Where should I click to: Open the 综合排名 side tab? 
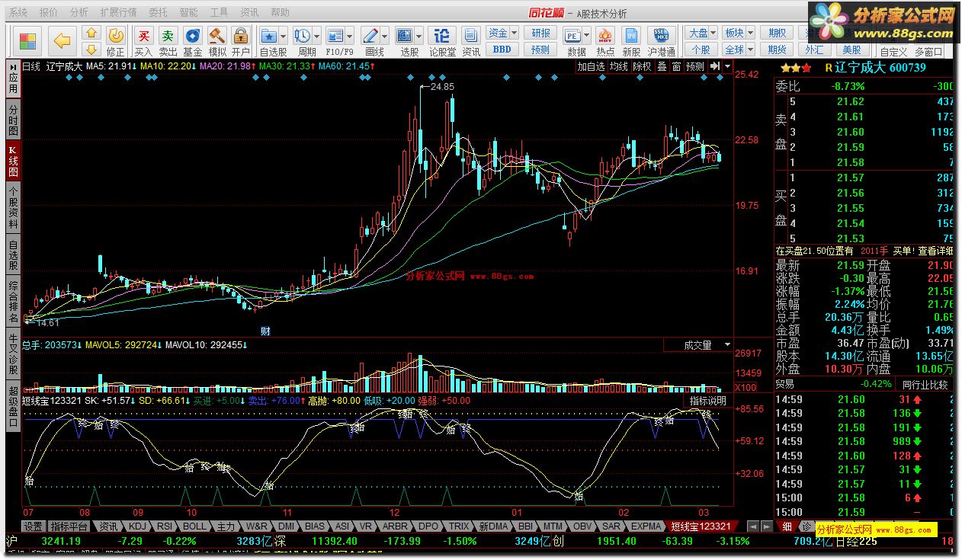coord(13,302)
